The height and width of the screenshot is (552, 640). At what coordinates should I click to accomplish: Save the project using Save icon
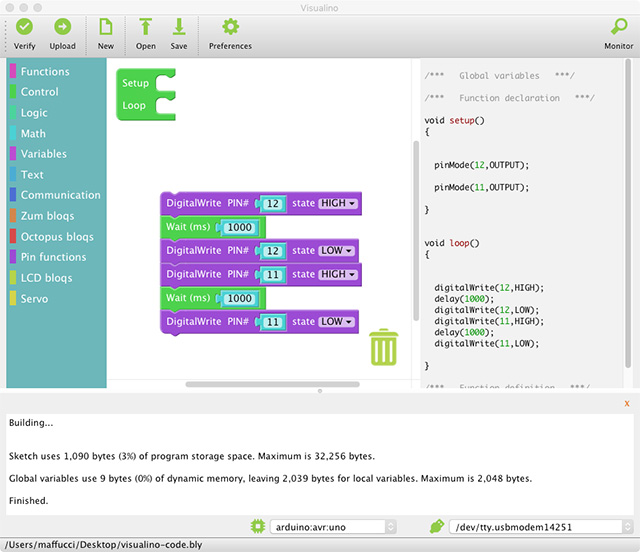click(179, 28)
